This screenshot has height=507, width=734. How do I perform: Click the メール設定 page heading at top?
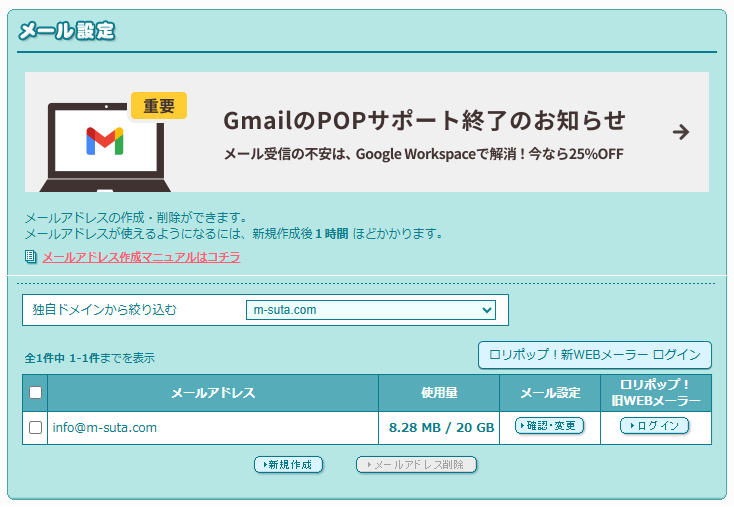click(66, 31)
